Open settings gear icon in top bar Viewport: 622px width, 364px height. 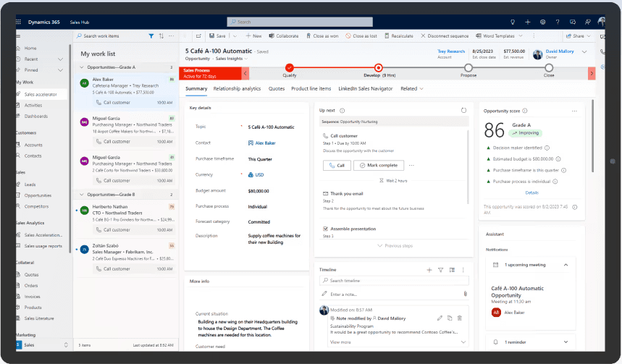(542, 22)
